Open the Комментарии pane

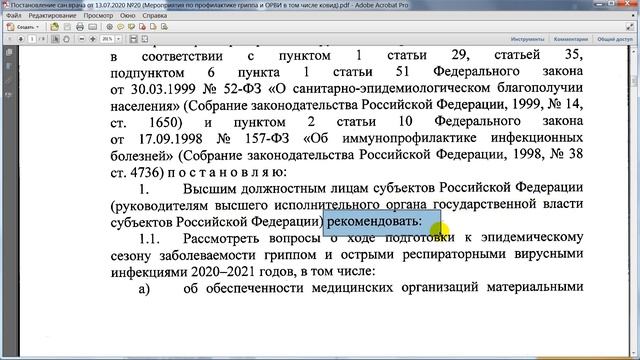[x=571, y=39]
